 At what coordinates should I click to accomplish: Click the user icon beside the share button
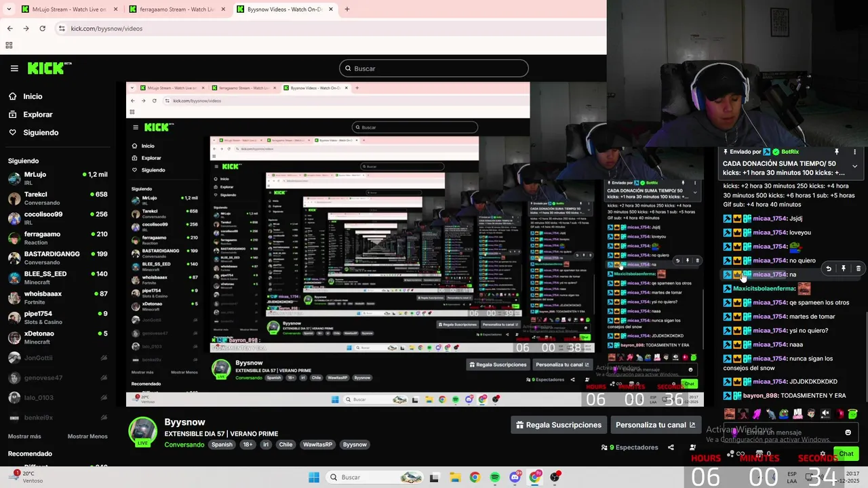(692, 447)
